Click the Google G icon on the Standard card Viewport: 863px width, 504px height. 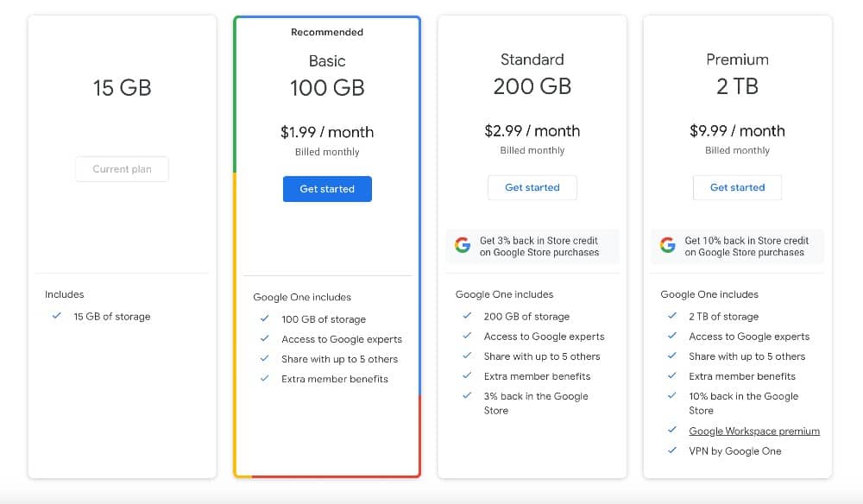point(462,245)
